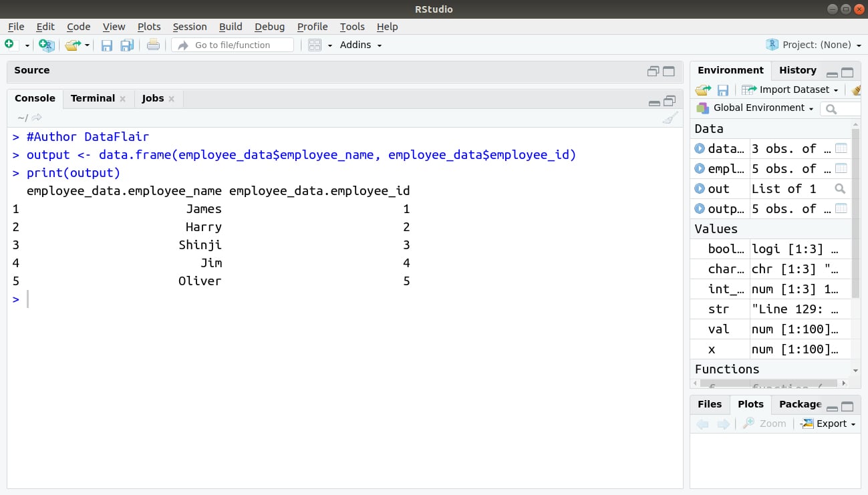Click the Go to file/function field
868x495 pixels.
point(233,45)
